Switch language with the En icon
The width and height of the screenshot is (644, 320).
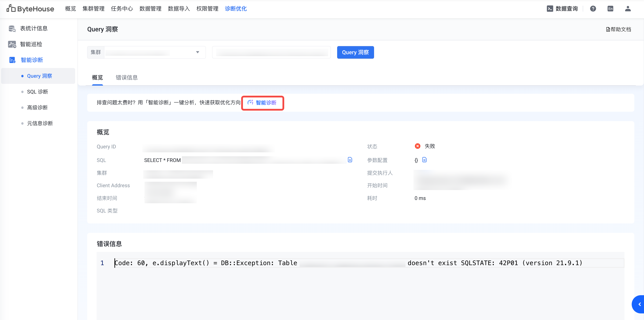610,9
